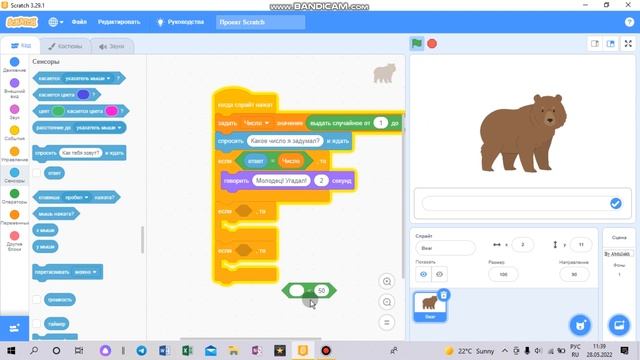Zoom out the code workspace

tap(387, 302)
